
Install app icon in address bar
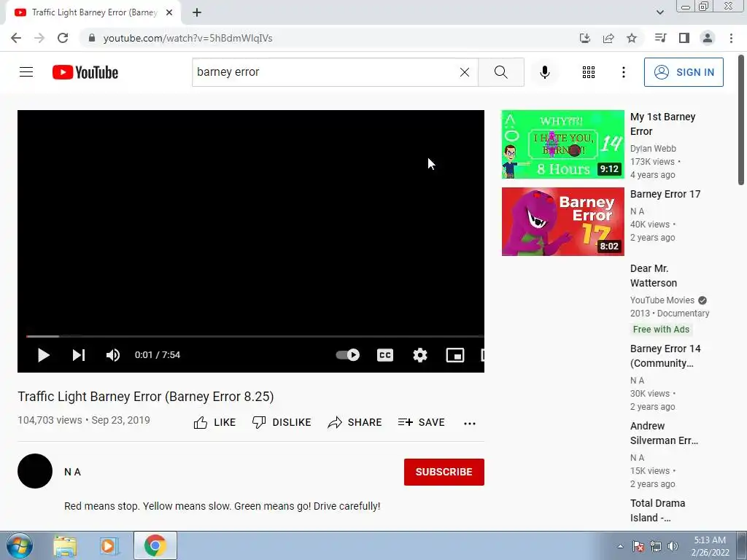tap(584, 38)
